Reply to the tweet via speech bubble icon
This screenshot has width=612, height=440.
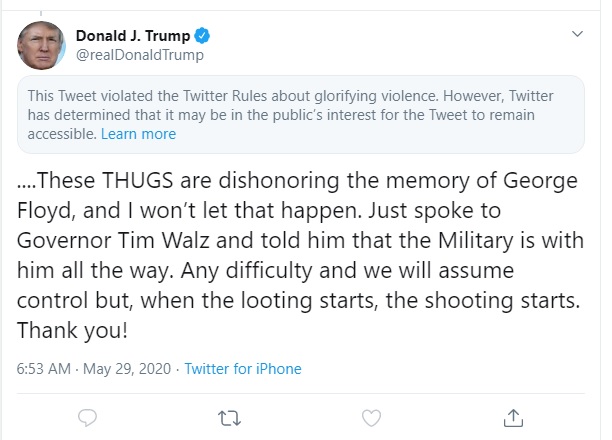coord(88,417)
